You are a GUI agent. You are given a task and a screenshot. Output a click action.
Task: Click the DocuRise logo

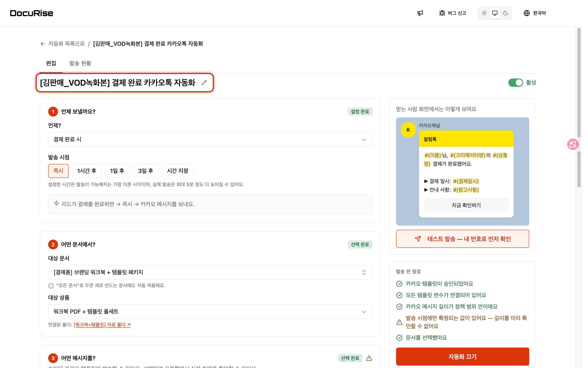[31, 13]
